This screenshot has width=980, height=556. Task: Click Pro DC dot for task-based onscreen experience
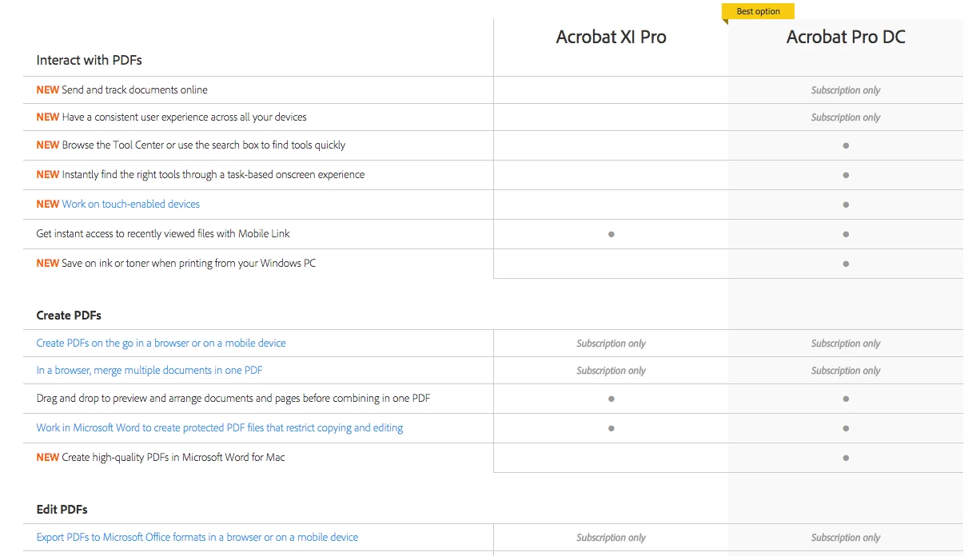tap(846, 175)
